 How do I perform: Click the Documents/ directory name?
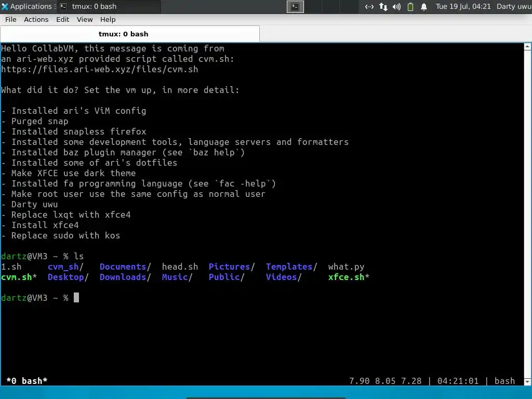(125, 267)
